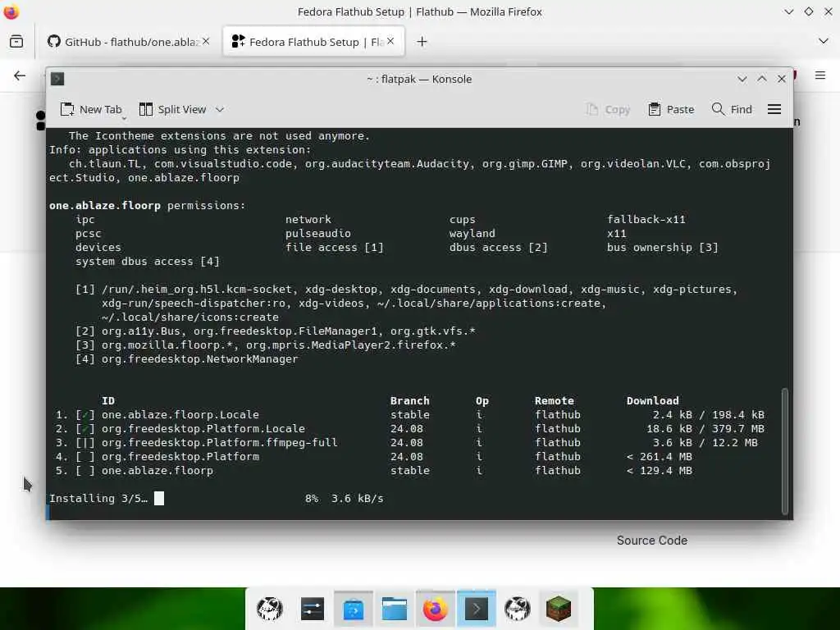This screenshot has width=840, height=630.
Task: Open a new Firefox tab with plus
Action: click(x=422, y=41)
